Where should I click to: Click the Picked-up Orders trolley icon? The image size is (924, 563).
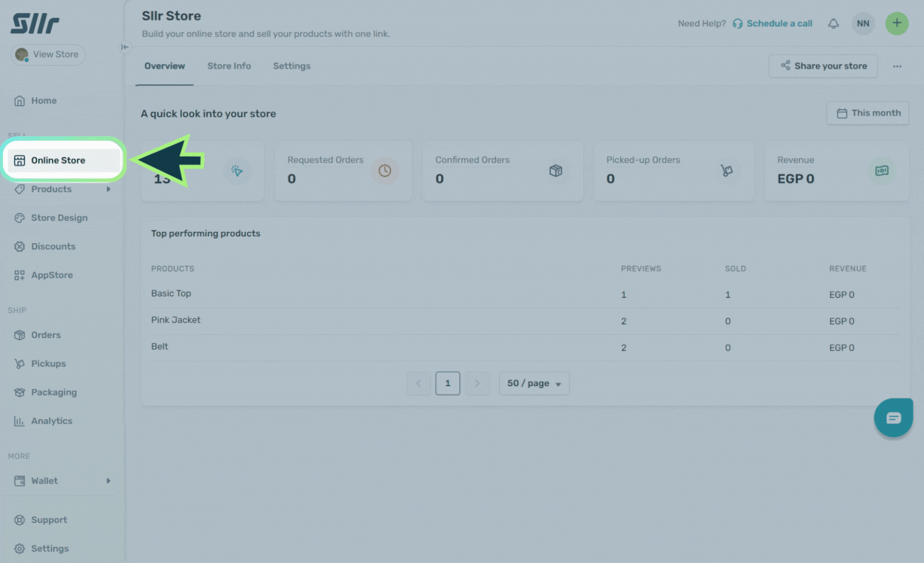(727, 171)
